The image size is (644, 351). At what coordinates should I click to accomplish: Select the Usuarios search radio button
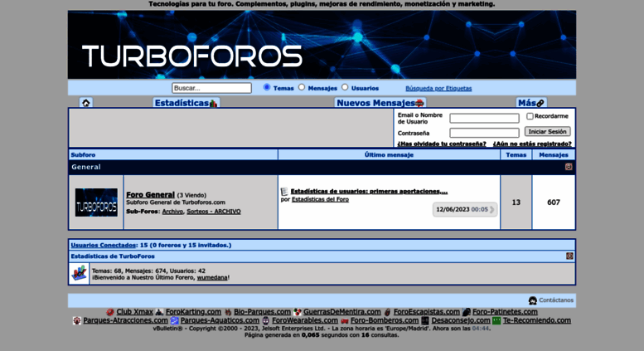[x=345, y=87]
